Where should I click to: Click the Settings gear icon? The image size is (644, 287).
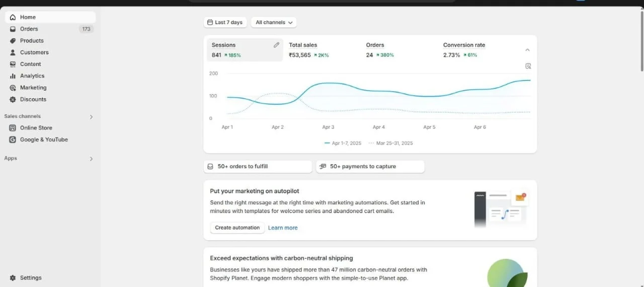[x=13, y=278]
